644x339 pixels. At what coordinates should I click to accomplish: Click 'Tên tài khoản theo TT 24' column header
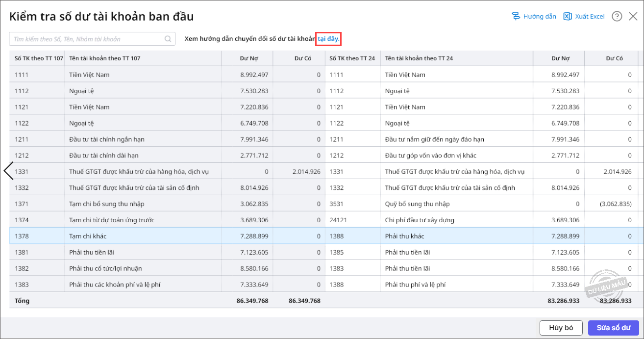tap(419, 58)
